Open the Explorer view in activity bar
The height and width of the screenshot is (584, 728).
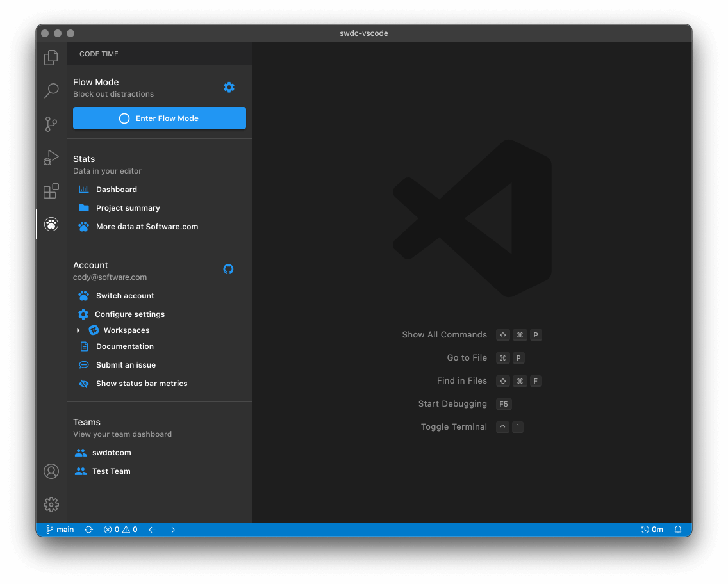pyautogui.click(x=51, y=58)
